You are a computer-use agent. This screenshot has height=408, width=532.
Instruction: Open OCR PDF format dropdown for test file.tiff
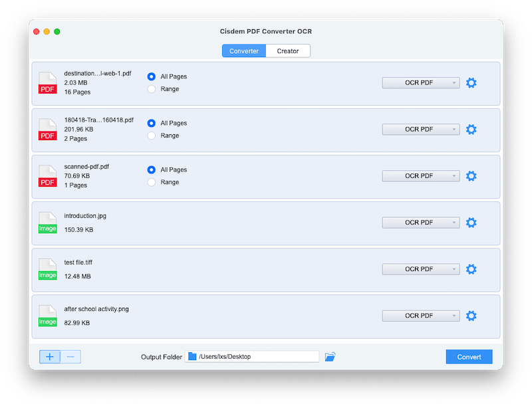pyautogui.click(x=420, y=268)
